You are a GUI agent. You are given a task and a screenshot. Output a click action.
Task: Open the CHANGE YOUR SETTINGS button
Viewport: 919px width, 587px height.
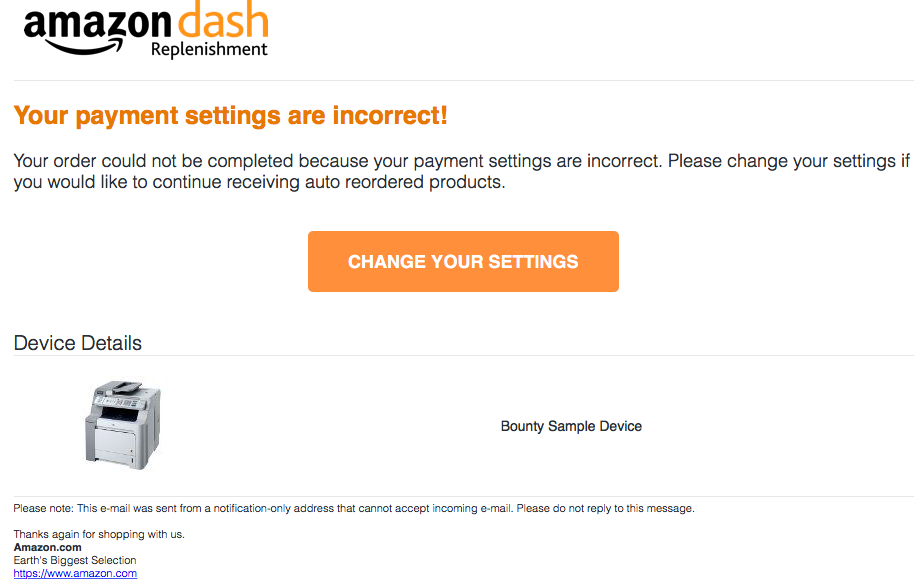(x=463, y=261)
